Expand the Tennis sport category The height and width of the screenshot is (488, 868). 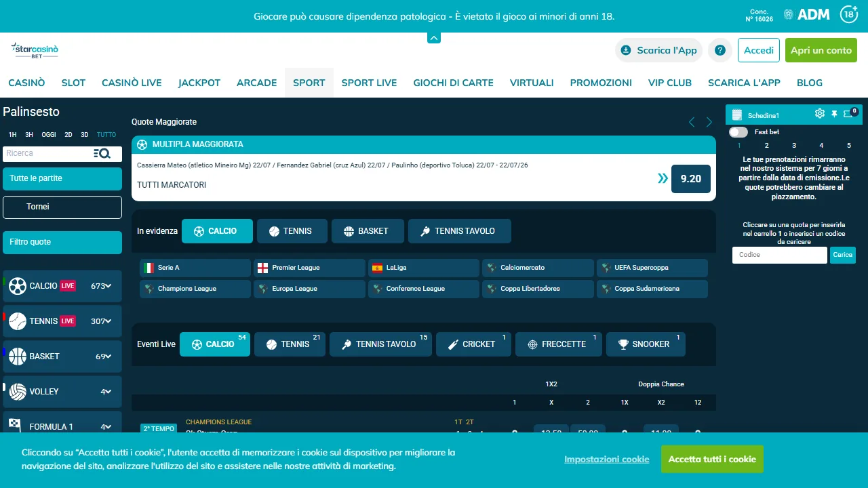[62, 321]
